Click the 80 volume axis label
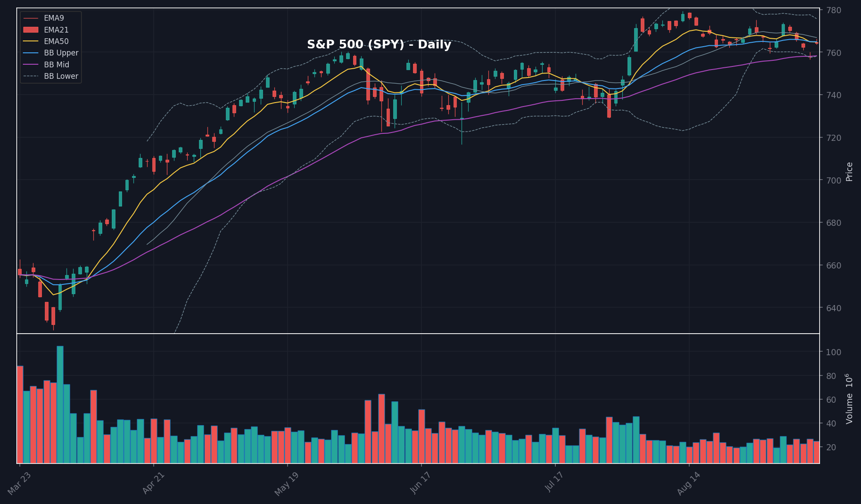This screenshot has height=504, width=861. 831,376
